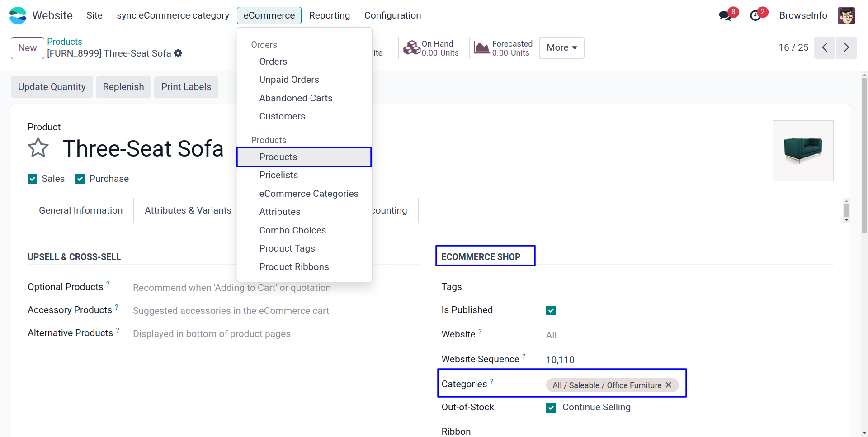Screen dimensions: 868x437
Task: Select Pricelists from the eCommerce menu
Action: [278, 175]
